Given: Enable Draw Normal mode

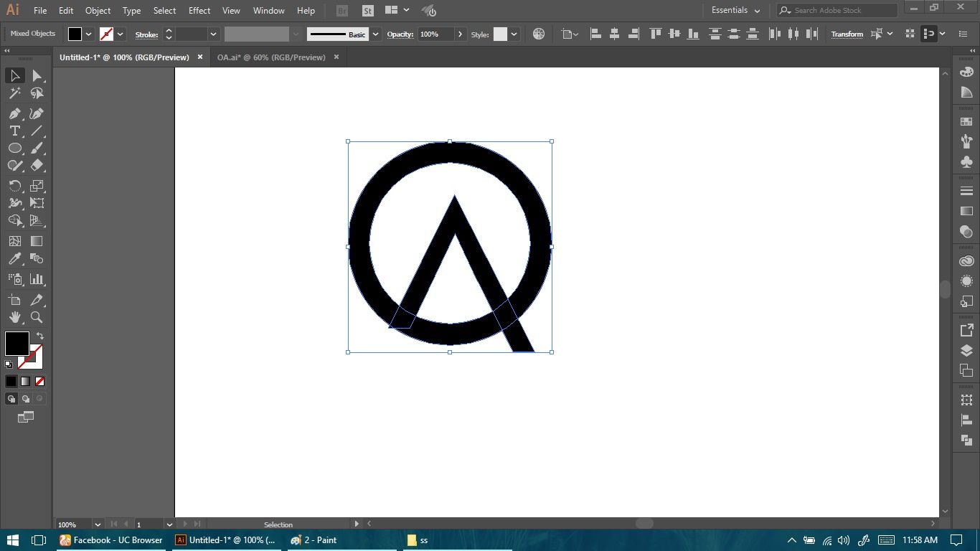Looking at the screenshot, I should point(11,399).
